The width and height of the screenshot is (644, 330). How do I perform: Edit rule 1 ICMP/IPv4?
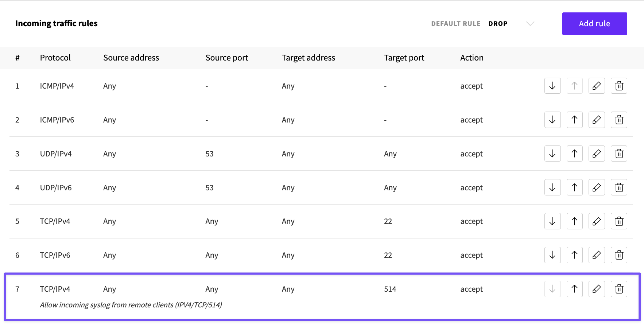coord(597,86)
